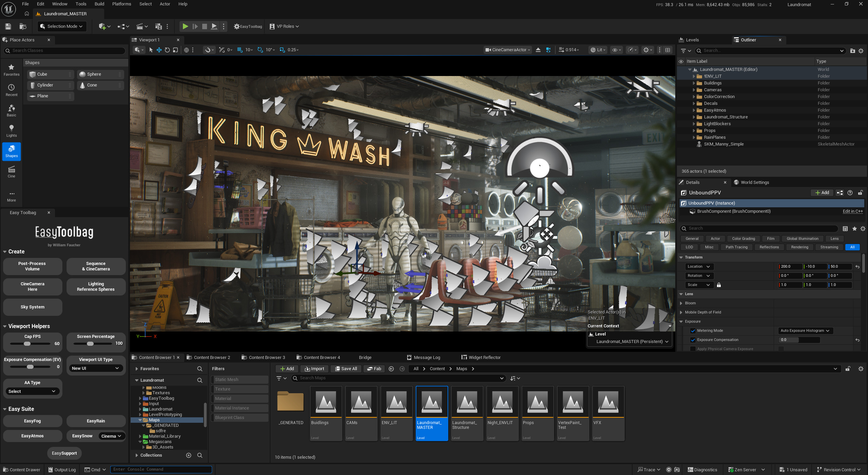Expand the Decals folder in Outliner

click(694, 103)
